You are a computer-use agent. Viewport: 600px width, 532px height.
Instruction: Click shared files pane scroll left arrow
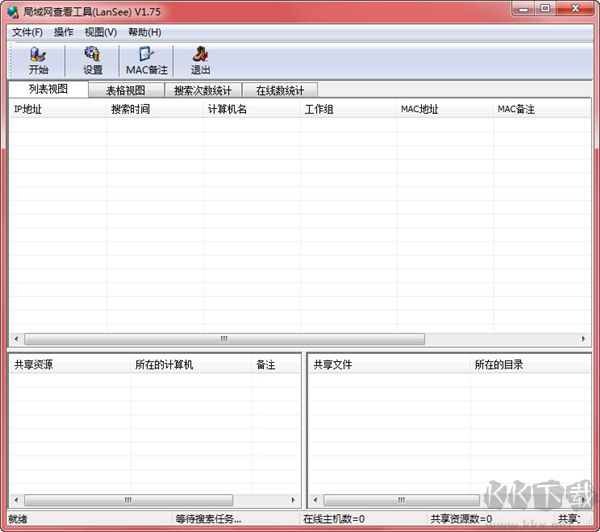click(x=315, y=500)
